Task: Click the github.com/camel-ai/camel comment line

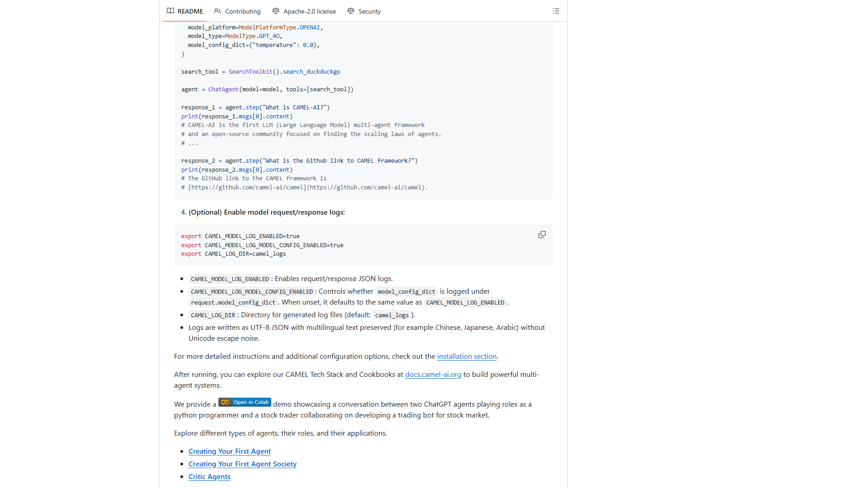Action: 305,188
